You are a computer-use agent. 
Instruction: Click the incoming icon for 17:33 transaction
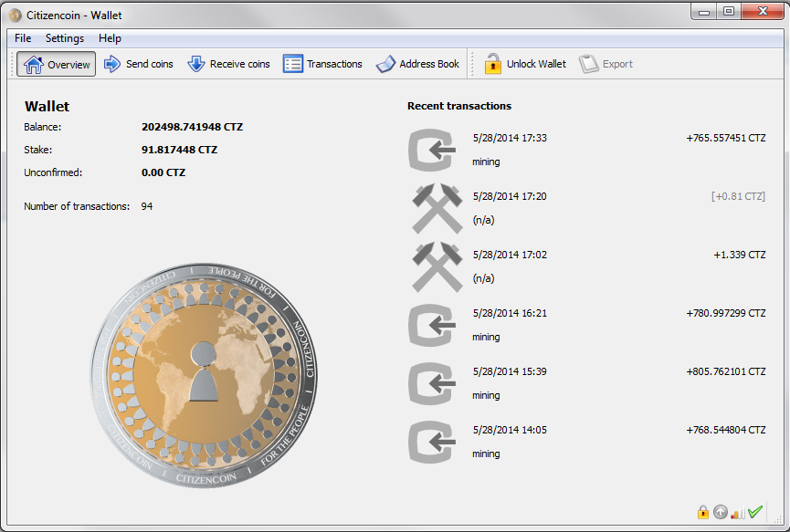(x=432, y=150)
